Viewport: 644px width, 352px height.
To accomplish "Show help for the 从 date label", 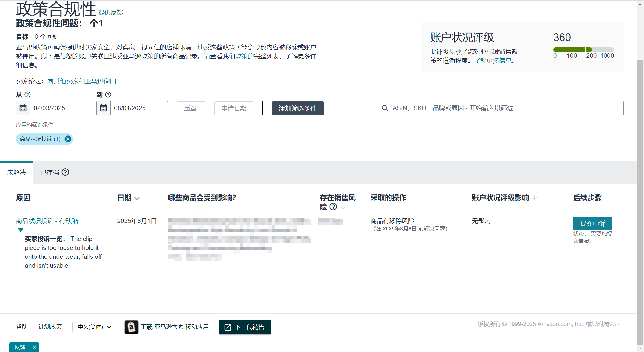I will pos(27,95).
